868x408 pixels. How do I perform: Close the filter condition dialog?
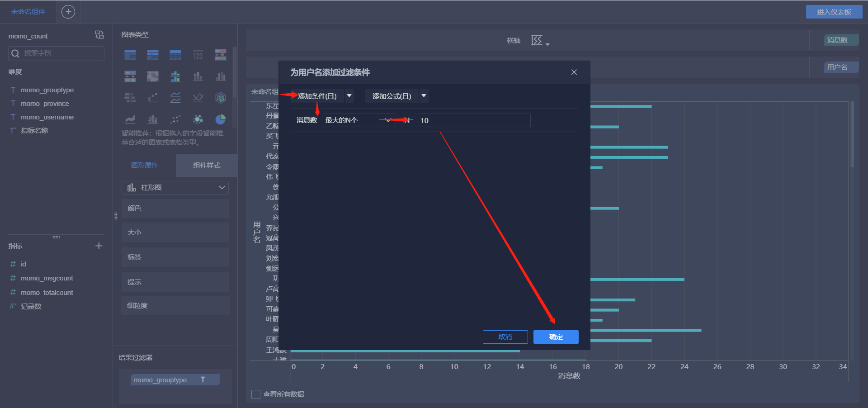pos(574,72)
